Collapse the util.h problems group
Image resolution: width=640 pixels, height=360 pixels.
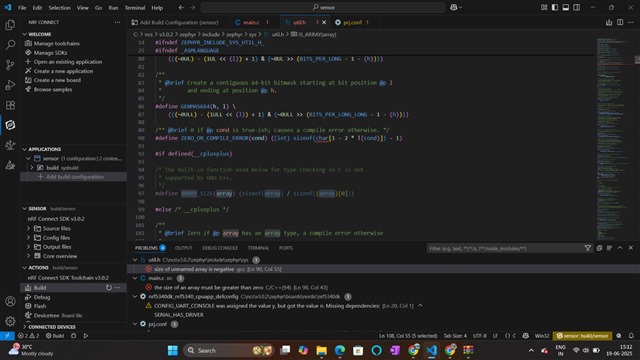click(135, 260)
